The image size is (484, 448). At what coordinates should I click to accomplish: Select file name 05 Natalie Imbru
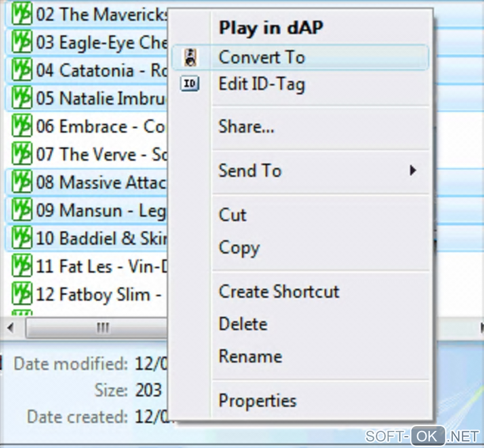pos(102,98)
